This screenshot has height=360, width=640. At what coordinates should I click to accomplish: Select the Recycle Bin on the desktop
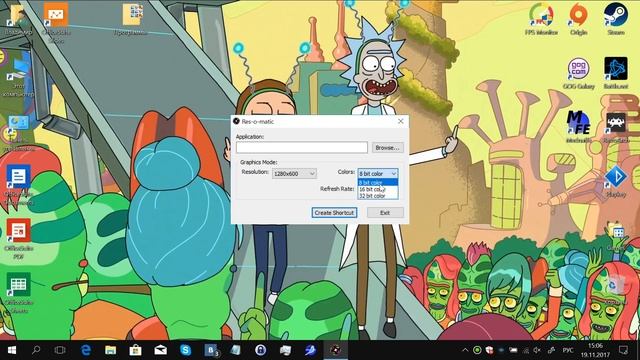(x=615, y=288)
